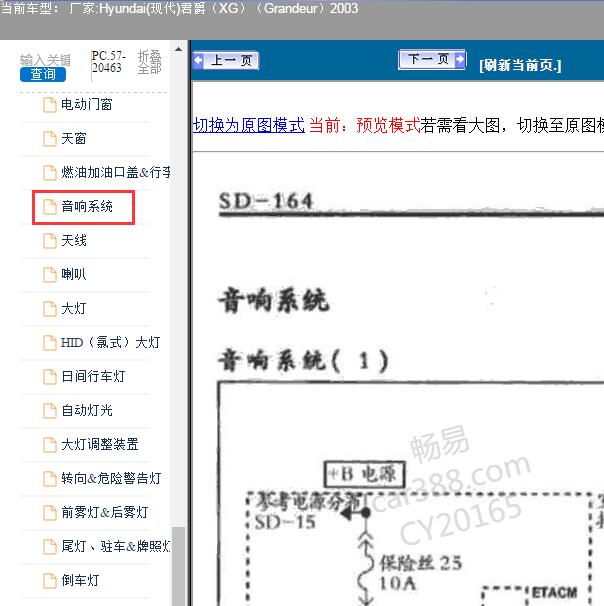
Task: Click the page icon beside 燃油加油口盖
Action: 49,173
